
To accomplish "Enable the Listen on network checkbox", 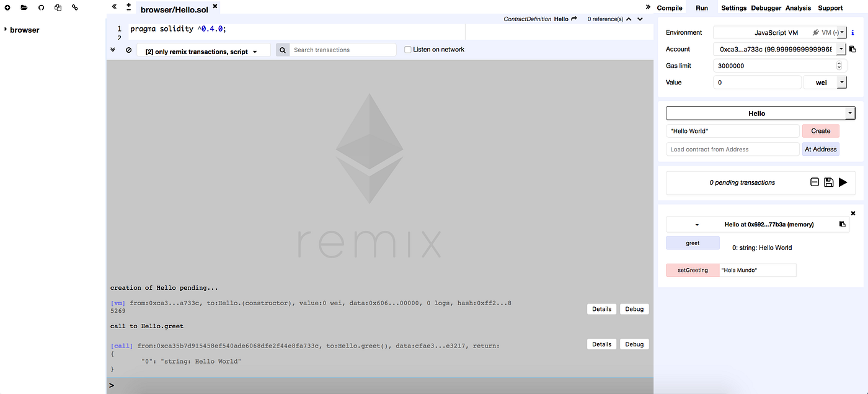I will click(x=407, y=49).
